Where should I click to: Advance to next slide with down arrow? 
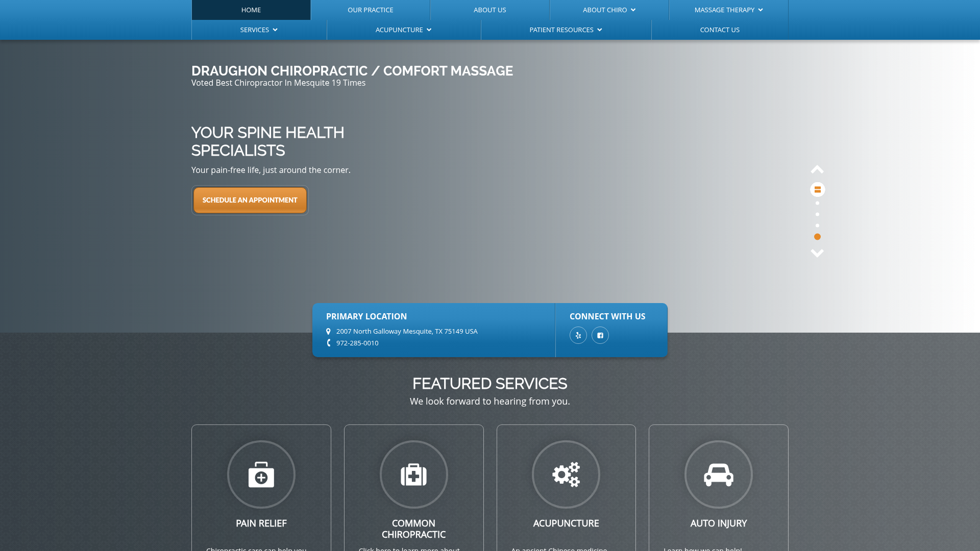[817, 253]
